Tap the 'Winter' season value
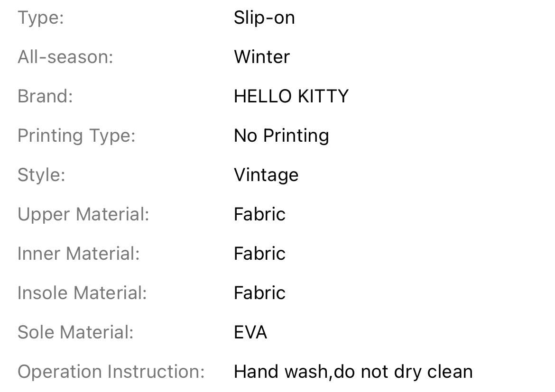555x392 pixels. [262, 57]
